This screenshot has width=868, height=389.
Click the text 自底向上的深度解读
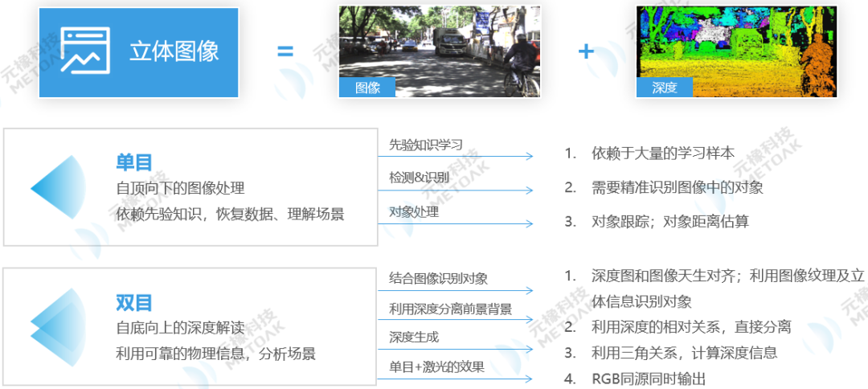[x=181, y=328]
